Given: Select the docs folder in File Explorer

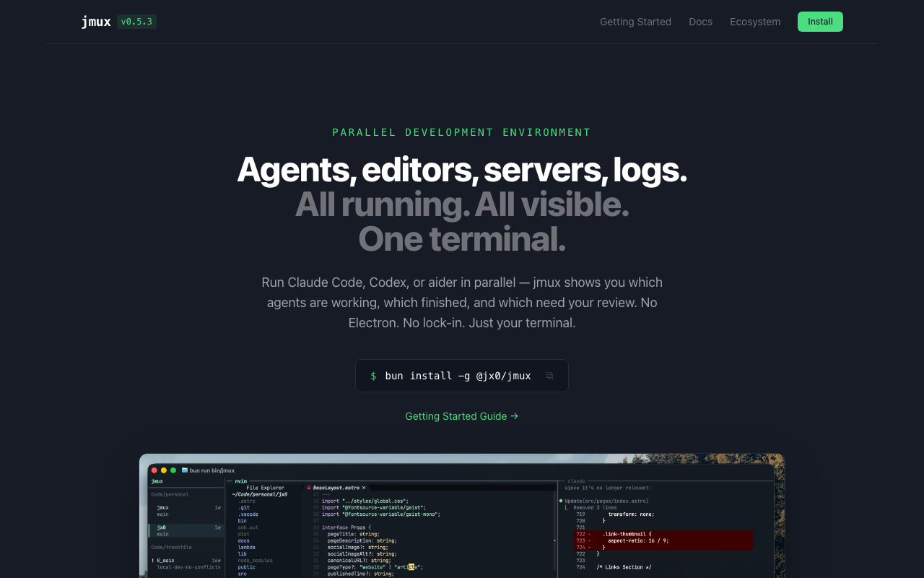Looking at the screenshot, I should [243, 540].
